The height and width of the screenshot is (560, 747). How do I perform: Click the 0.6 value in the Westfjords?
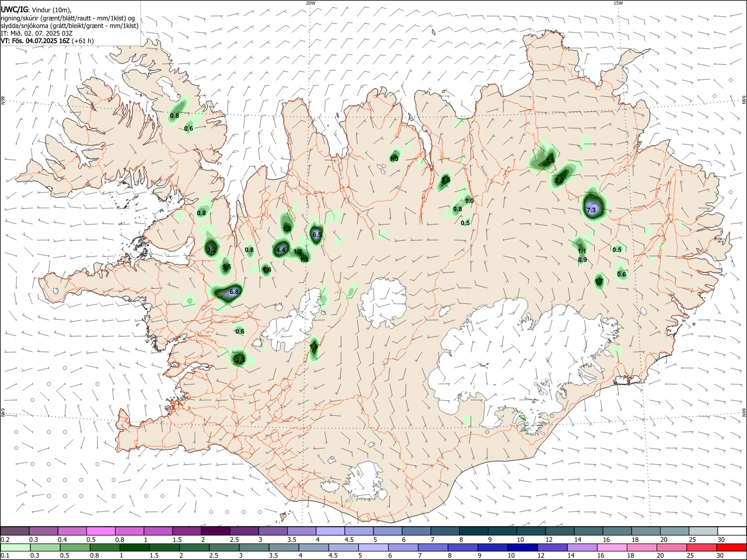pos(189,128)
